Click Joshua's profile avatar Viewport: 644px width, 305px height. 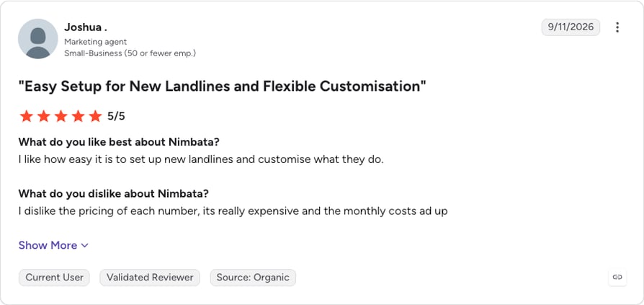[x=37, y=39]
